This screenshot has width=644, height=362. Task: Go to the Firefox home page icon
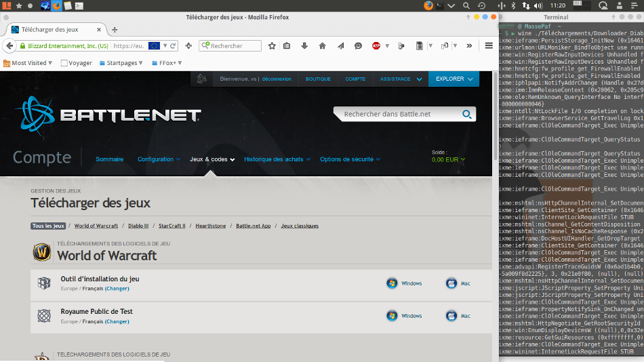point(323,45)
